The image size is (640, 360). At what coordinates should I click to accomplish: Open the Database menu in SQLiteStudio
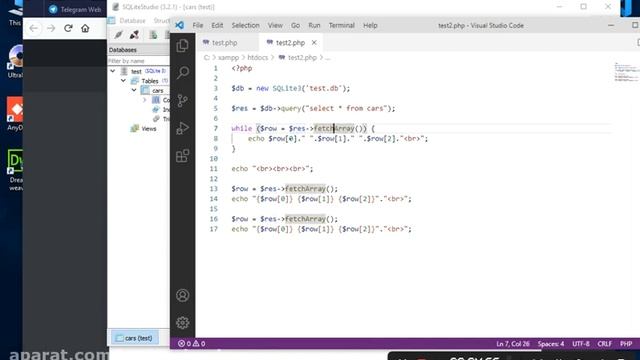coord(132,20)
